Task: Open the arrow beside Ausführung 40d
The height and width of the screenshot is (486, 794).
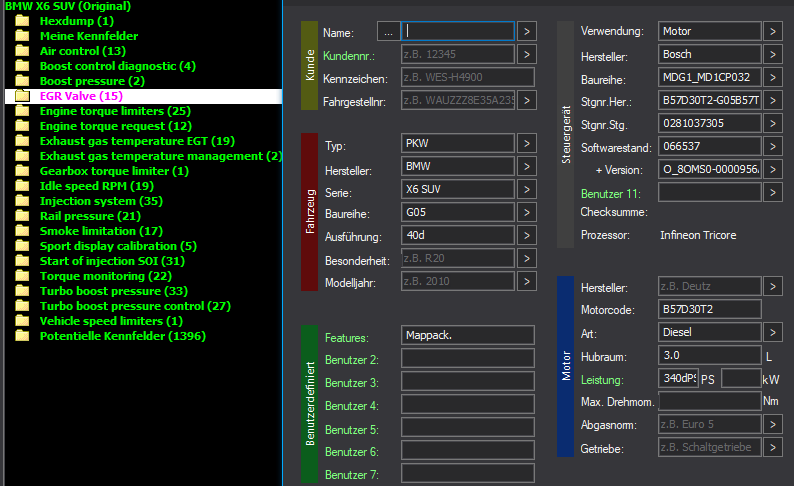Action: point(527,235)
